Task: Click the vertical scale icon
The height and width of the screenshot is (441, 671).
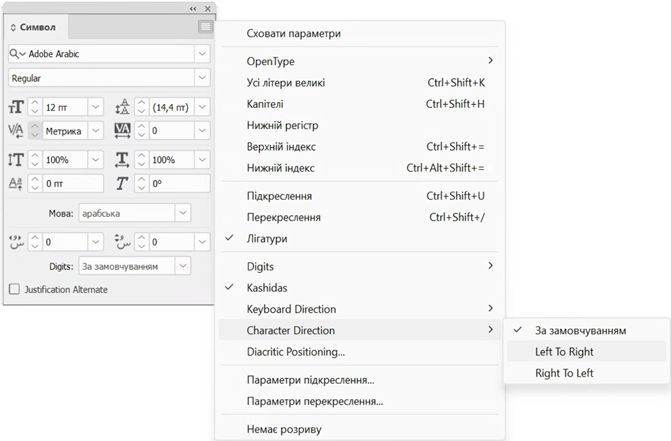Action: click(16, 160)
